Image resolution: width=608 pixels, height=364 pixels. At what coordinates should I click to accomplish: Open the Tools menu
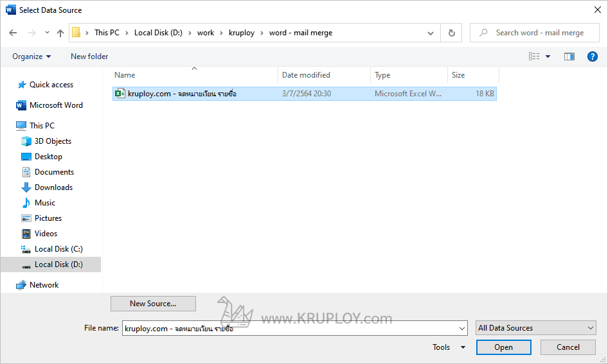click(x=449, y=347)
